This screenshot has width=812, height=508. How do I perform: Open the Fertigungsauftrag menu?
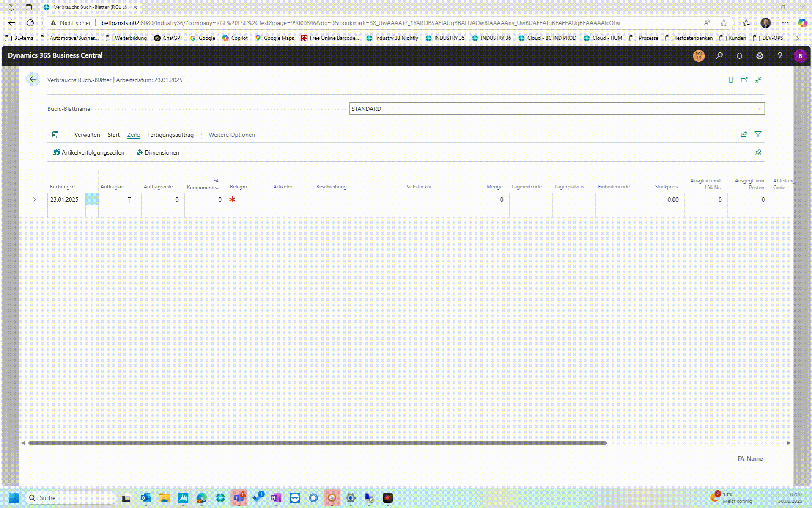pos(170,135)
